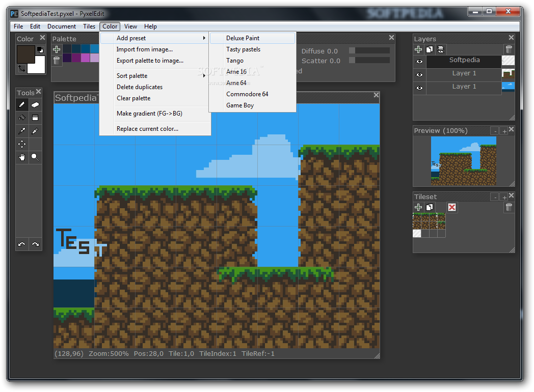This screenshot has width=534, height=392.
Task: Open the Document menu
Action: coord(62,26)
